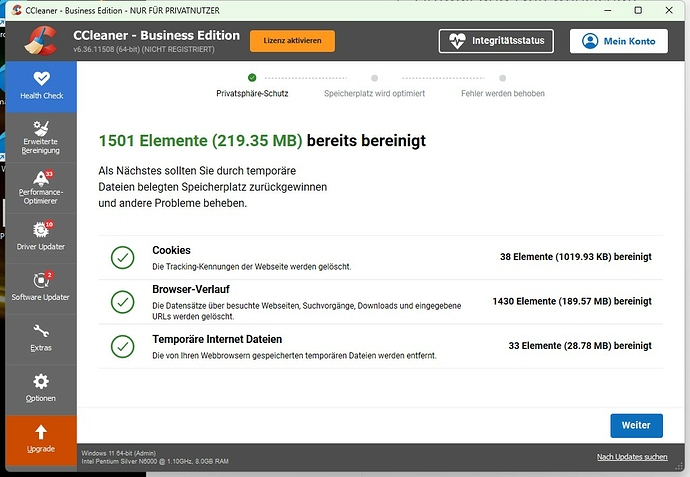Image resolution: width=690 pixels, height=477 pixels.
Task: Click the checkmark icon beside Browser-Verlauf
Action: (x=123, y=302)
